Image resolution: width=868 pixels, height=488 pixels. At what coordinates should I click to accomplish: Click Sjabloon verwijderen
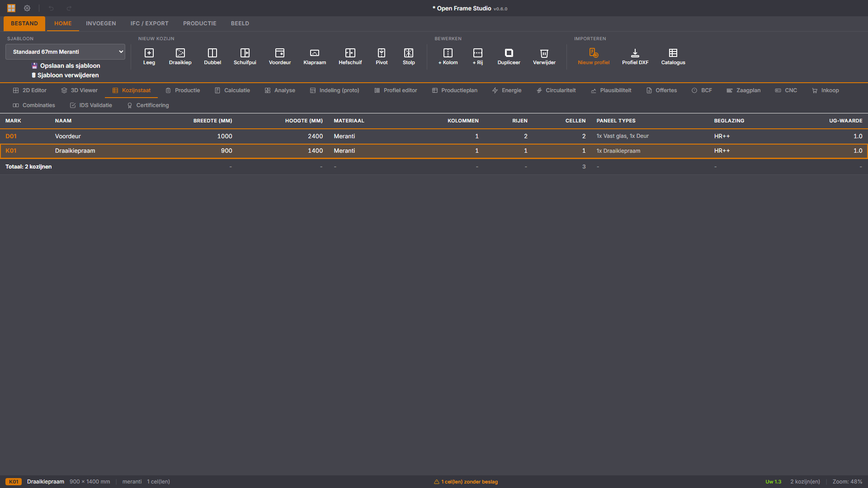(x=65, y=75)
